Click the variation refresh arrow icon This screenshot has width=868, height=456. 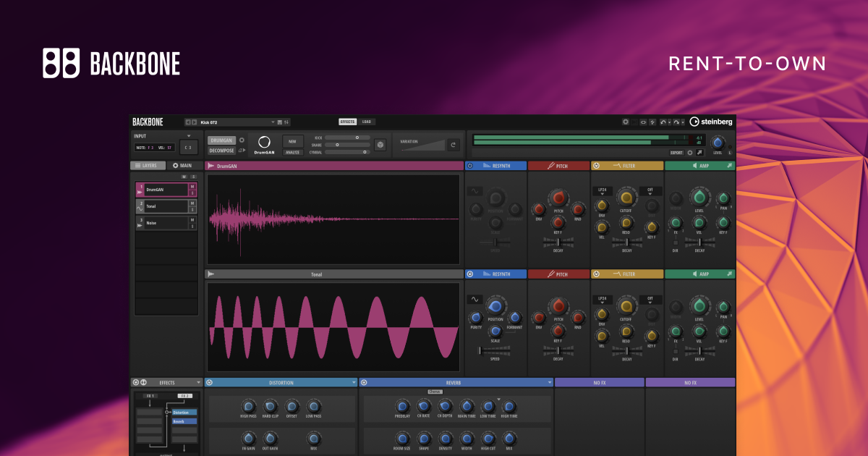(454, 145)
